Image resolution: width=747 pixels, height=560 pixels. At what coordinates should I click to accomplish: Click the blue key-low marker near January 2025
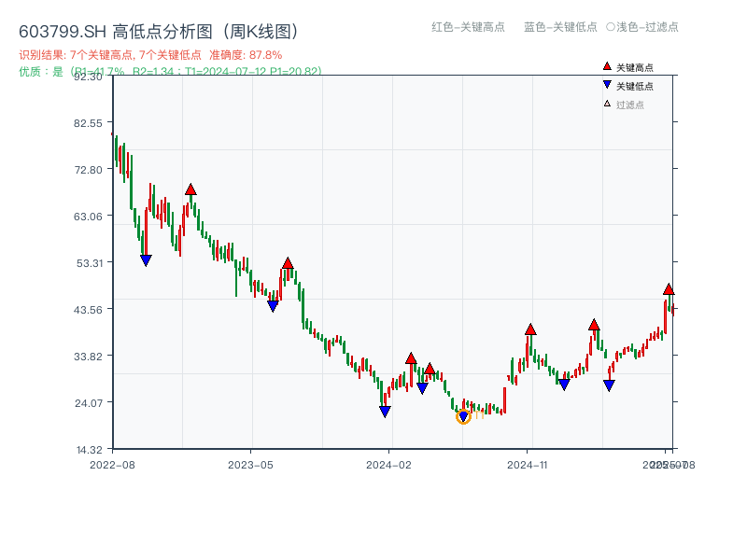click(564, 385)
